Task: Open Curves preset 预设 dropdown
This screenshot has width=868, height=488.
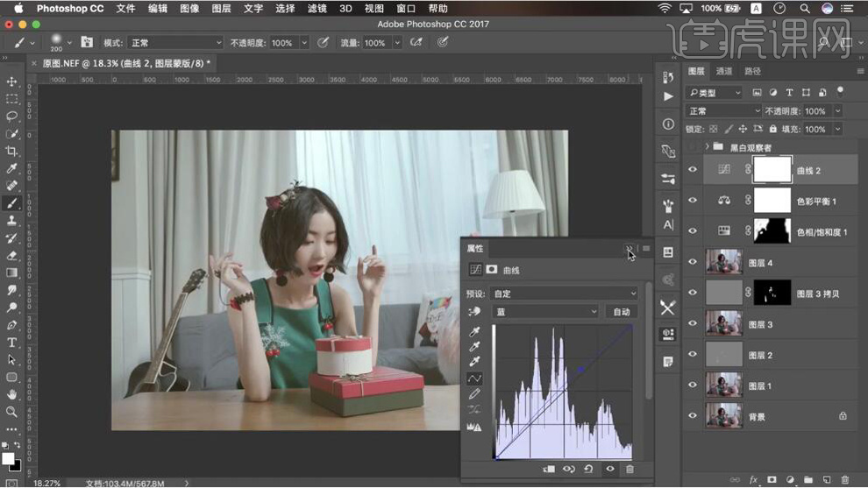Action: pyautogui.click(x=564, y=294)
